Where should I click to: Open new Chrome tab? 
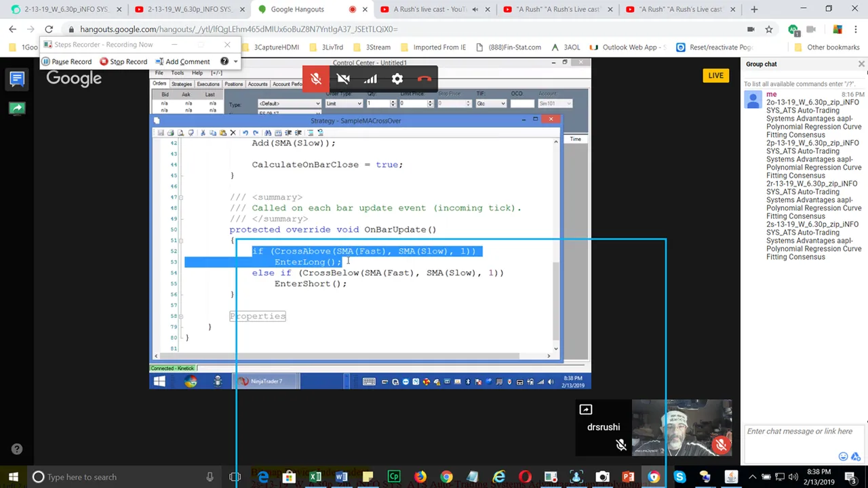[754, 9]
